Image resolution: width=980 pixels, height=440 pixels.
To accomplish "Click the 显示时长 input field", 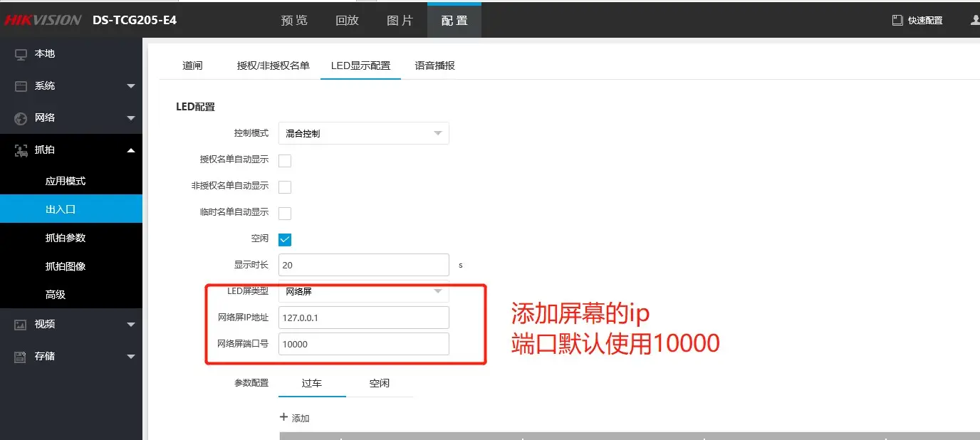I will (x=363, y=265).
